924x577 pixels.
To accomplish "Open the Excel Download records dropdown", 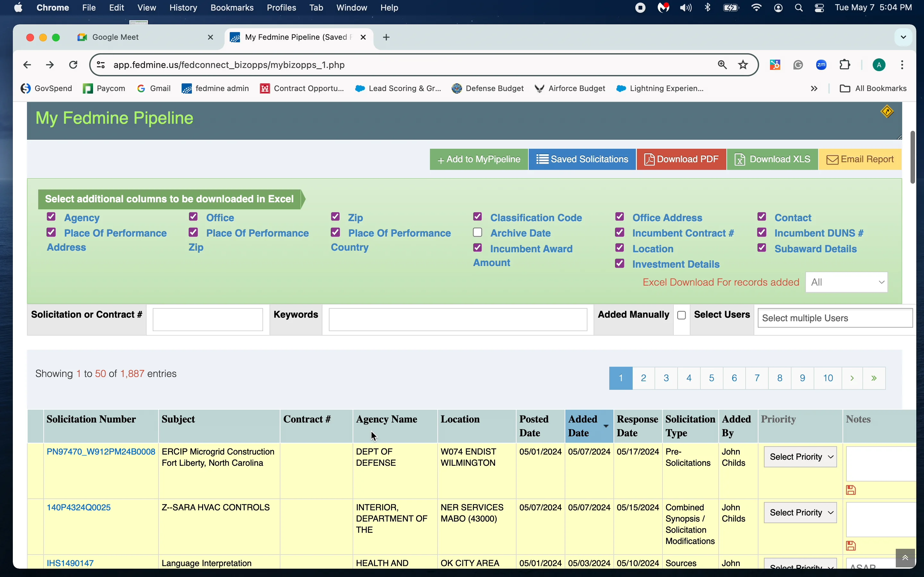I will tap(846, 282).
